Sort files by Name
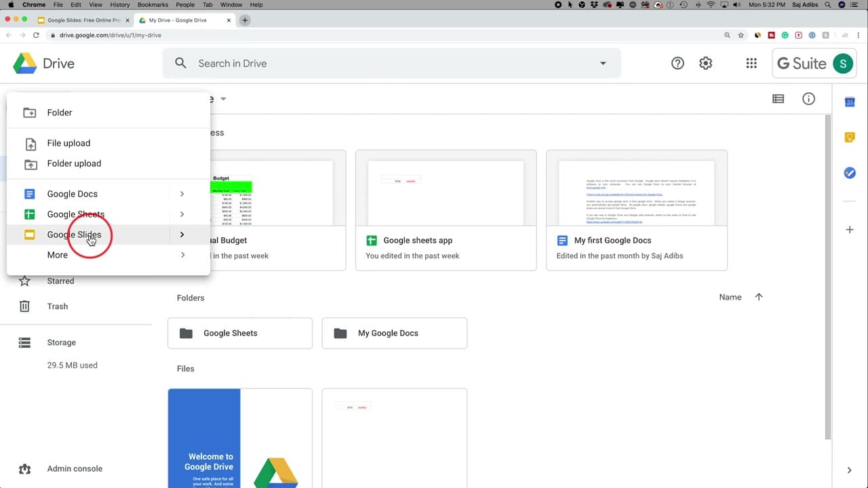The image size is (868, 488). click(x=730, y=297)
